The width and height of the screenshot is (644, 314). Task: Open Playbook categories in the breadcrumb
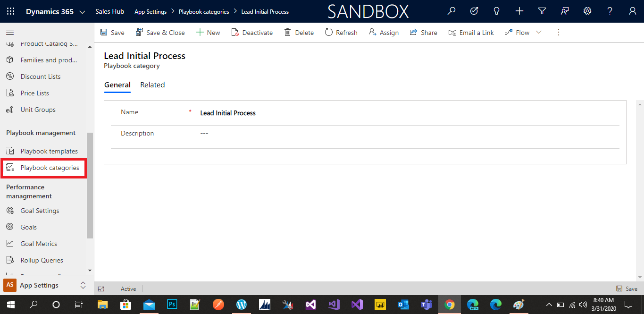point(203,11)
